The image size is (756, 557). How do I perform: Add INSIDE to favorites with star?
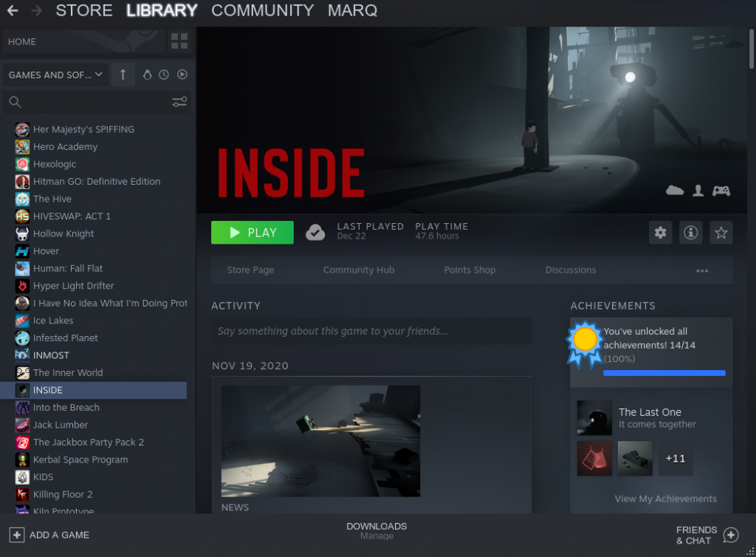721,233
